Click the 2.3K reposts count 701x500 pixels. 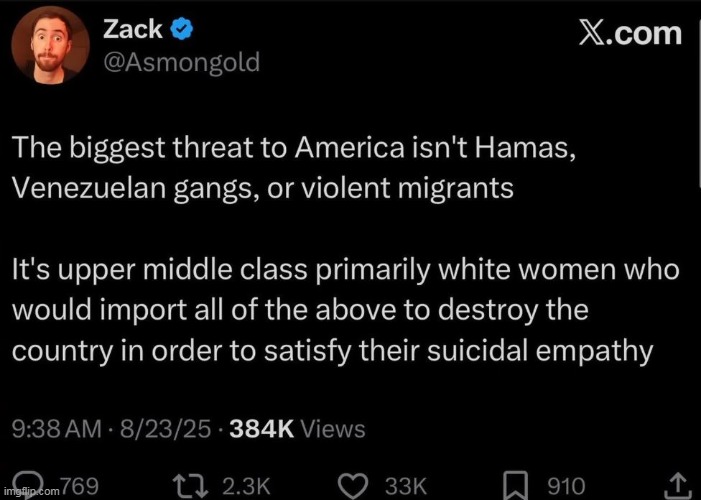246,487
